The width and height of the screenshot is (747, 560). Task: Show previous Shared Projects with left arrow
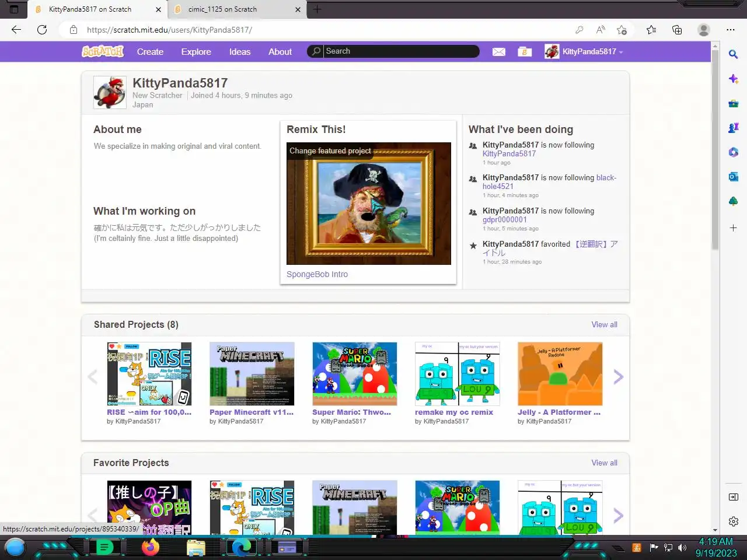pos(92,377)
